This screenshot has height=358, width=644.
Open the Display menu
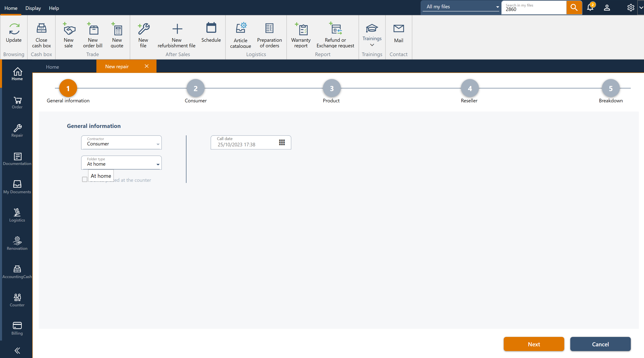click(33, 8)
